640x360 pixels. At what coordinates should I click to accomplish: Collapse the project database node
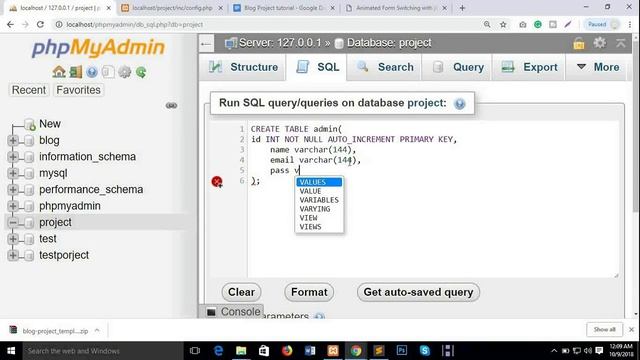[13, 222]
